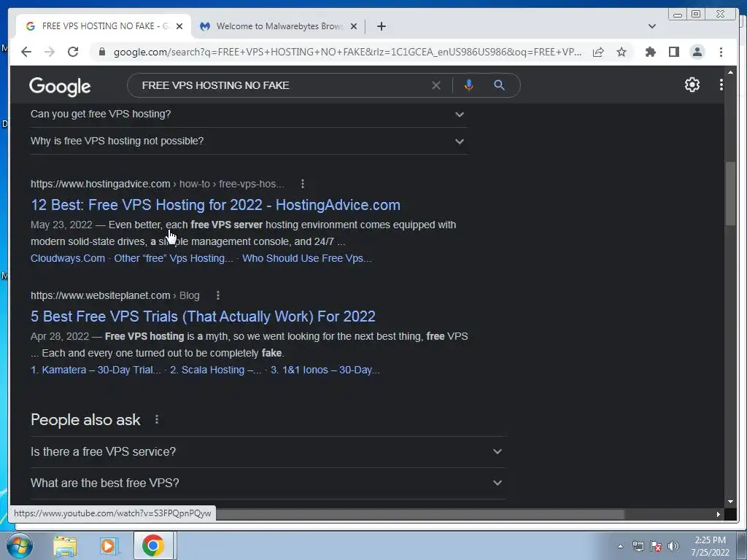Expand 'Why is free VPS hosting not possible?'
Screen dimensions: 747x560
point(249,141)
